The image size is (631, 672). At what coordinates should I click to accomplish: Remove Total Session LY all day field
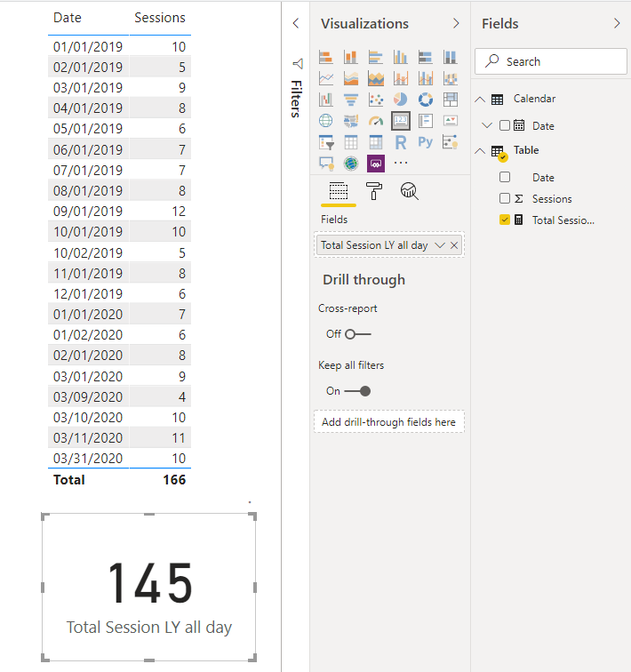[454, 245]
